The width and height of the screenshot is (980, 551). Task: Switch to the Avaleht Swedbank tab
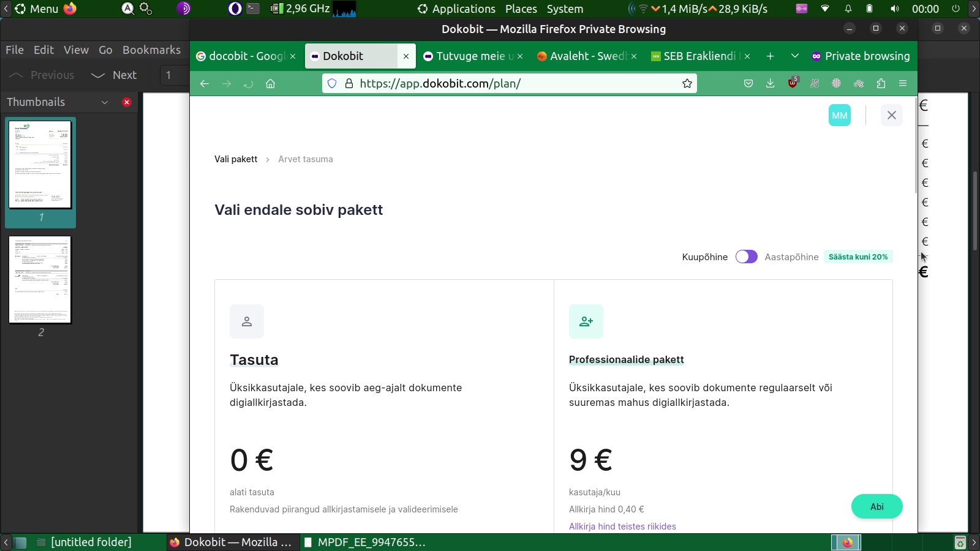(587, 56)
